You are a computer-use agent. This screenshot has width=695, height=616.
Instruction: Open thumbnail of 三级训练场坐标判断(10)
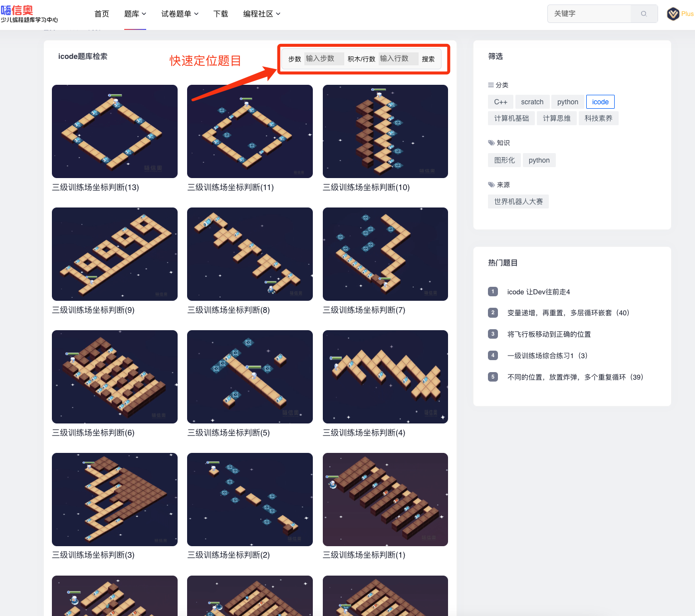pos(385,131)
